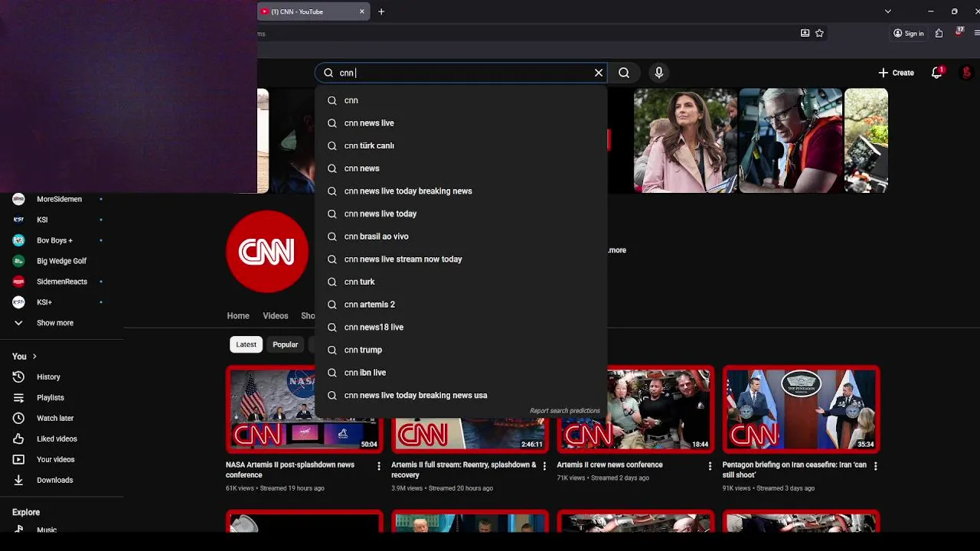
Task: Open the You section chevron
Action: pyautogui.click(x=34, y=357)
